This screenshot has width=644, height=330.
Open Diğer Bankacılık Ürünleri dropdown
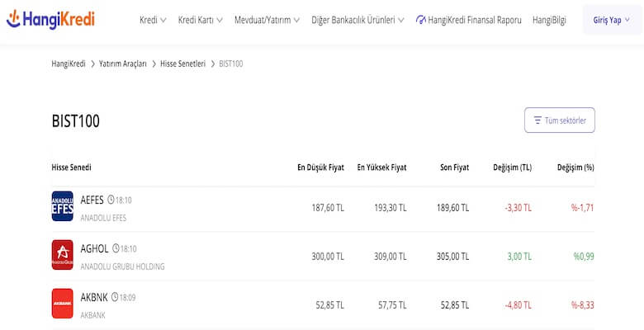pyautogui.click(x=358, y=20)
